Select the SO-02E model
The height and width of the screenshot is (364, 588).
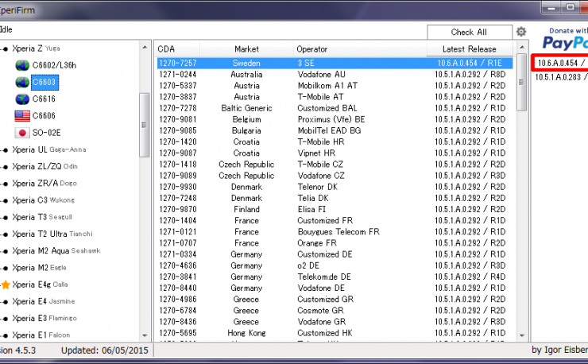(47, 133)
